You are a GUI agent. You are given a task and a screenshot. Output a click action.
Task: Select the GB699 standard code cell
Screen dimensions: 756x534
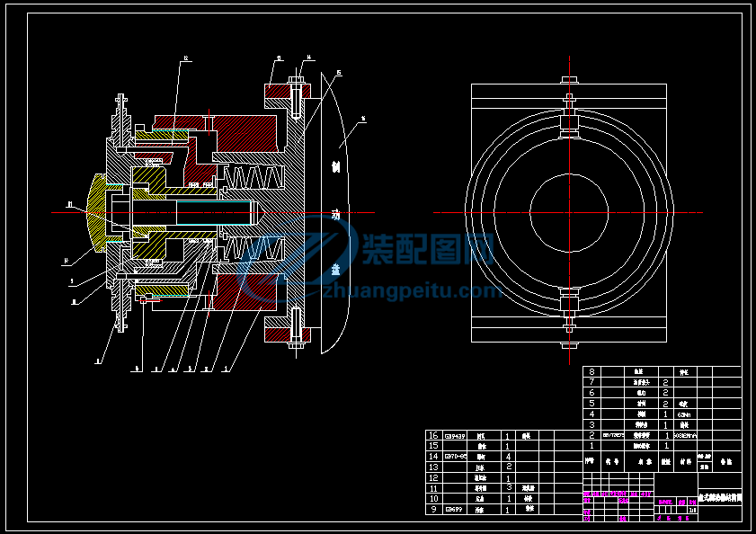coord(453,510)
